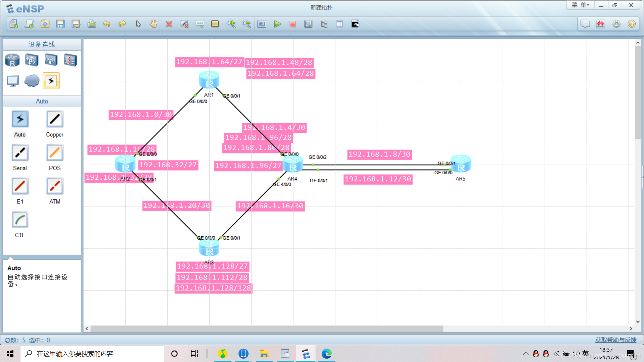The image size is (644, 362).
Task: Select router AR4 on the canvas
Action: [x=293, y=164]
